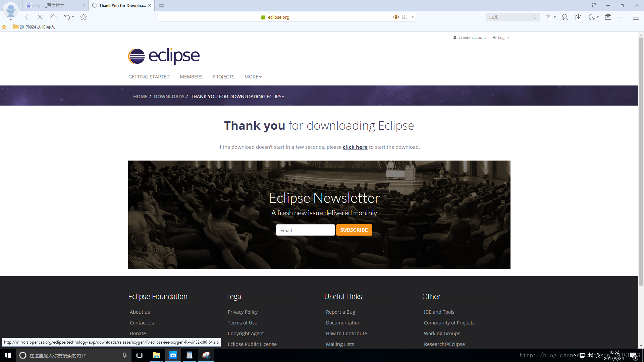The width and height of the screenshot is (644, 362).
Task: Click the toolbox icon in toolbar
Action: click(608, 17)
